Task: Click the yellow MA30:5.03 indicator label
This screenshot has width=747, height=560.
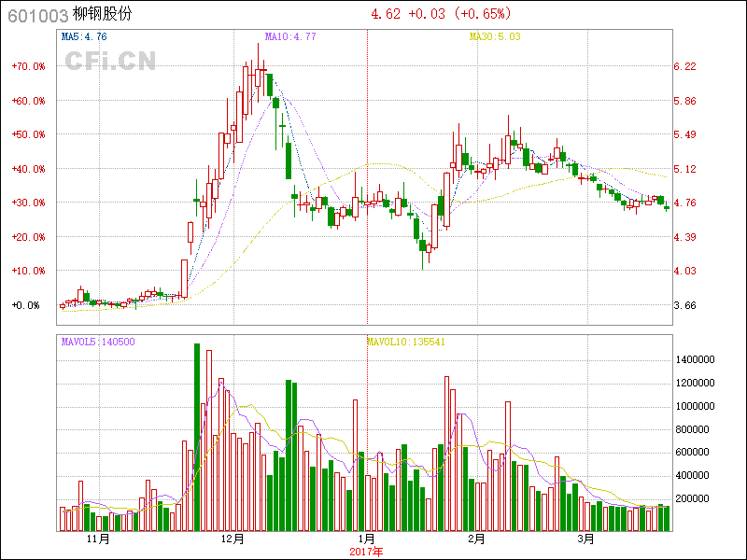Action: pyautogui.click(x=494, y=37)
